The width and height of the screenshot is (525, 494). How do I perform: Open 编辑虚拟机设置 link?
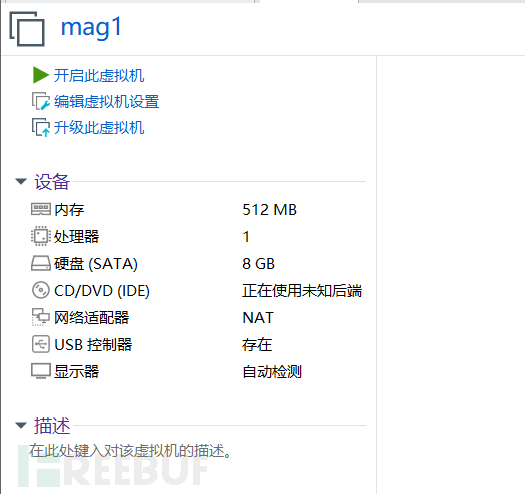(x=106, y=101)
